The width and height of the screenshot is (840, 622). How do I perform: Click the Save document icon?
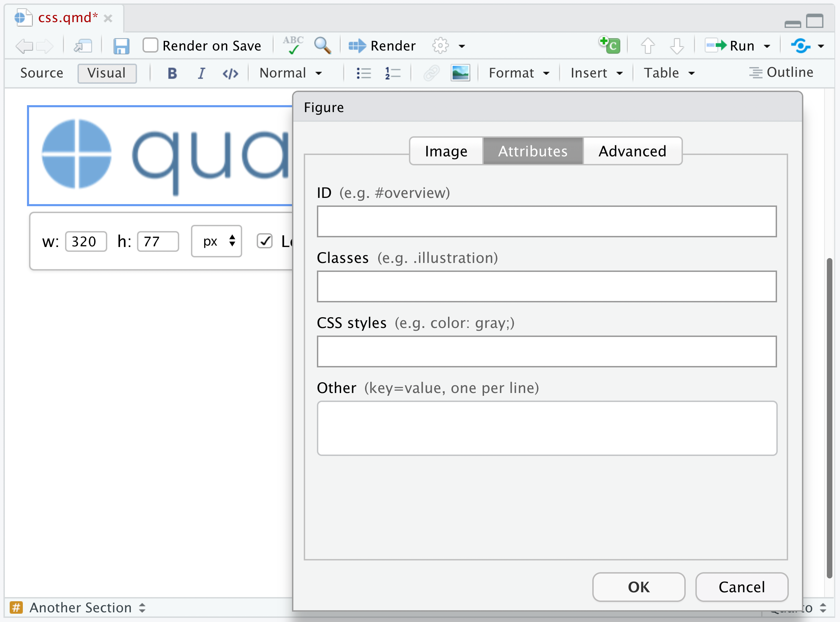coord(121,46)
